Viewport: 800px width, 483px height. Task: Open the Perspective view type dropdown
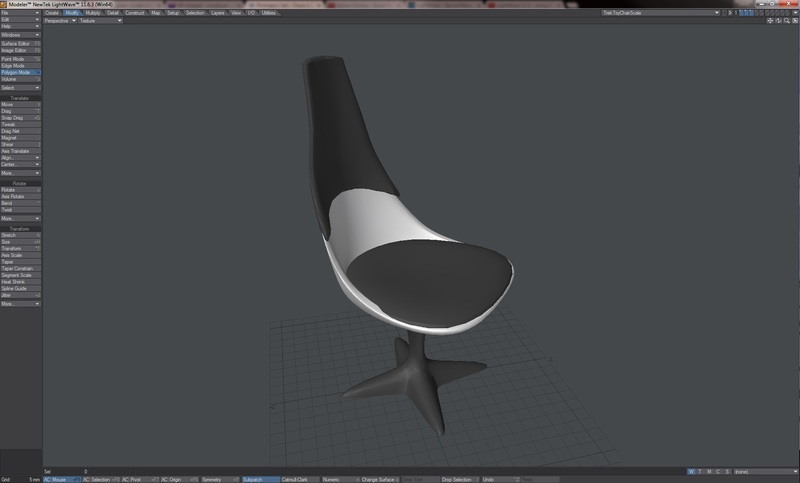[x=60, y=21]
